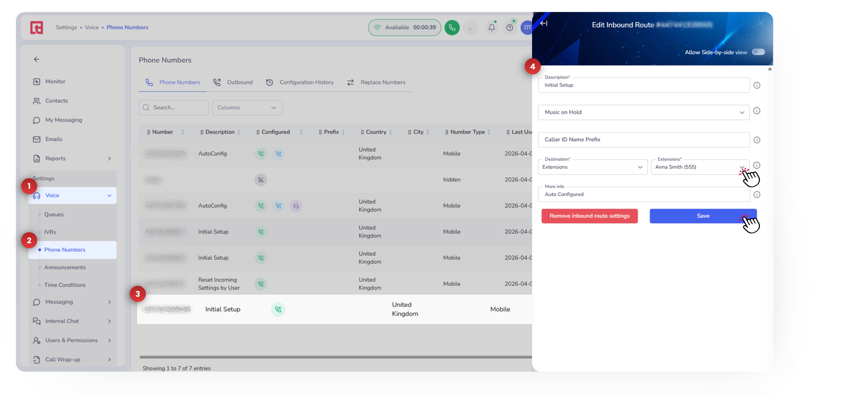Click the collapse panel arrow icon
Screen dimensions: 868x395
(544, 24)
